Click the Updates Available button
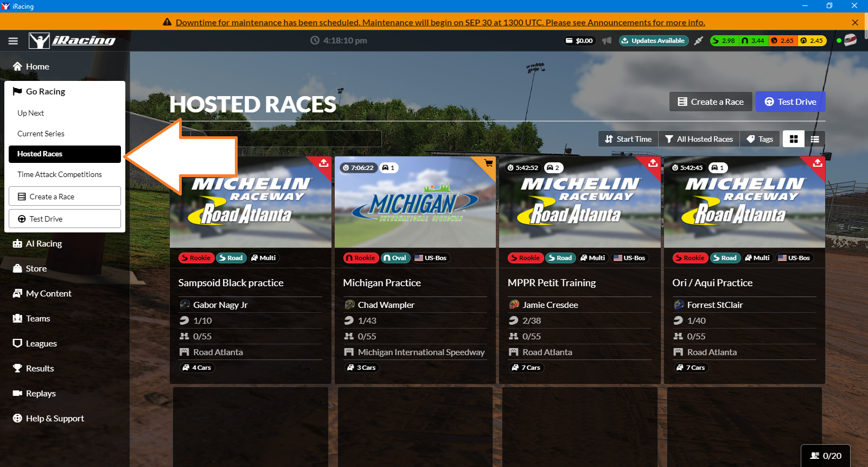The image size is (868, 467). 653,41
